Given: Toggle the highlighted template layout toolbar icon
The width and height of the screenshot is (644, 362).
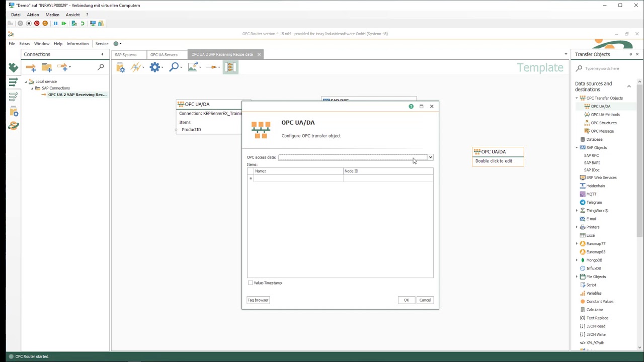Looking at the screenshot, I should [x=230, y=67].
